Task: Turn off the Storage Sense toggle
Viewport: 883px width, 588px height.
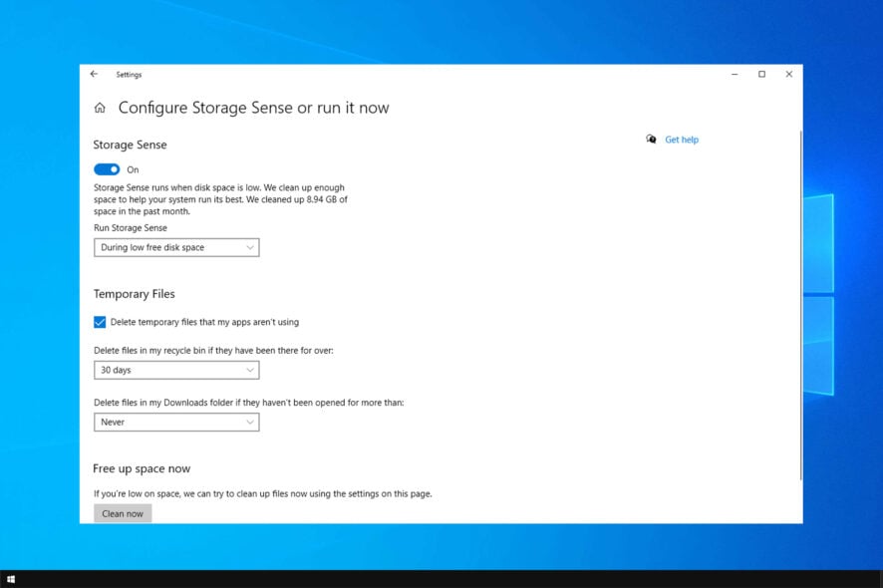Action: coord(107,169)
